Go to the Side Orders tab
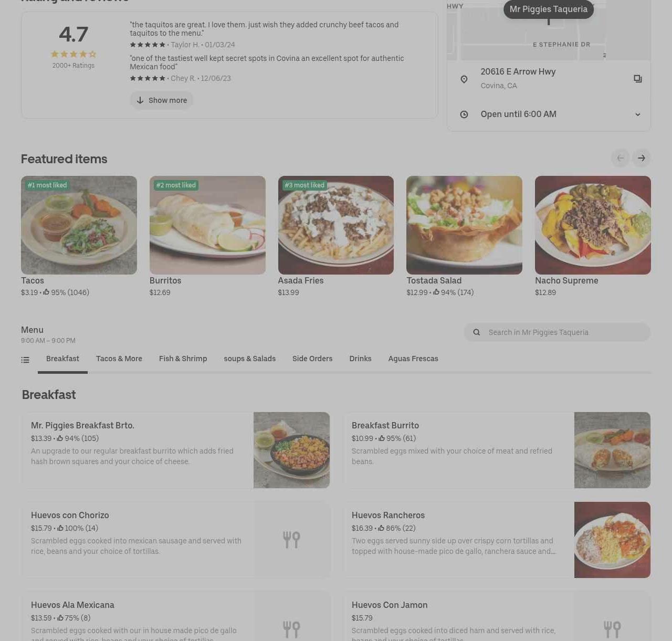 [x=312, y=359]
